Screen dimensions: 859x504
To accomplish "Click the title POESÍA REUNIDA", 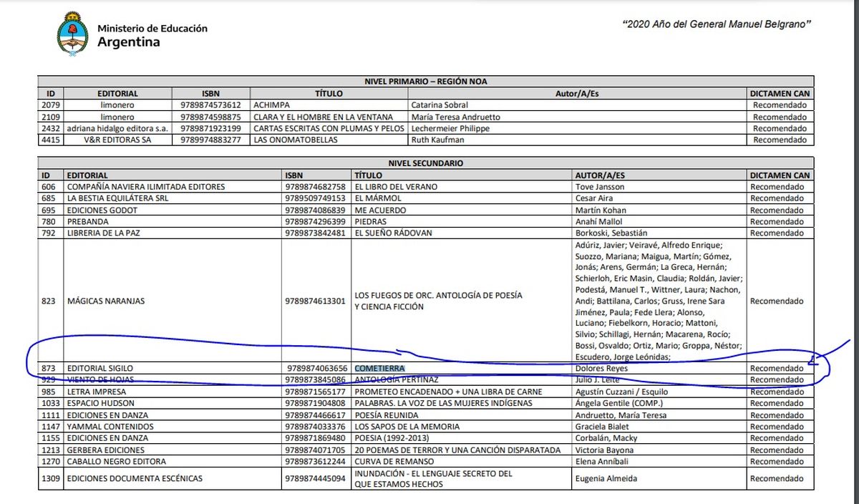I will [x=387, y=415].
